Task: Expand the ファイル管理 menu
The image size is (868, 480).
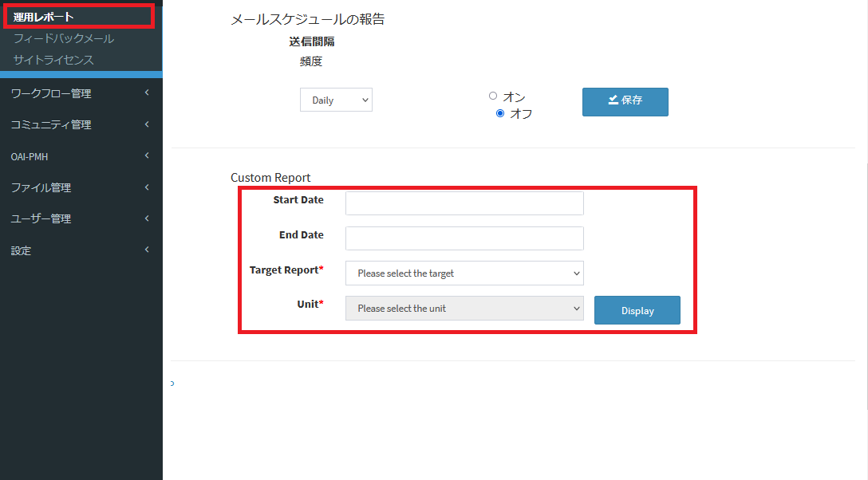Action: click(41, 187)
